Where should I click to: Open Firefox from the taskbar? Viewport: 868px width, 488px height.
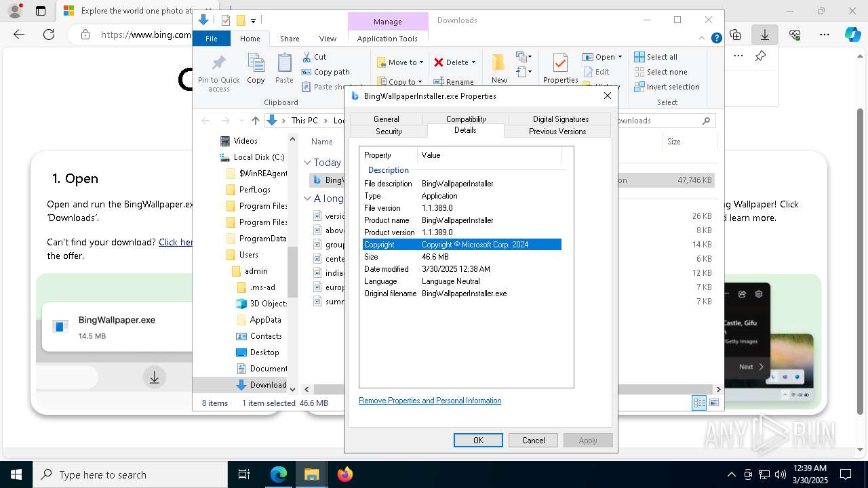[x=344, y=474]
